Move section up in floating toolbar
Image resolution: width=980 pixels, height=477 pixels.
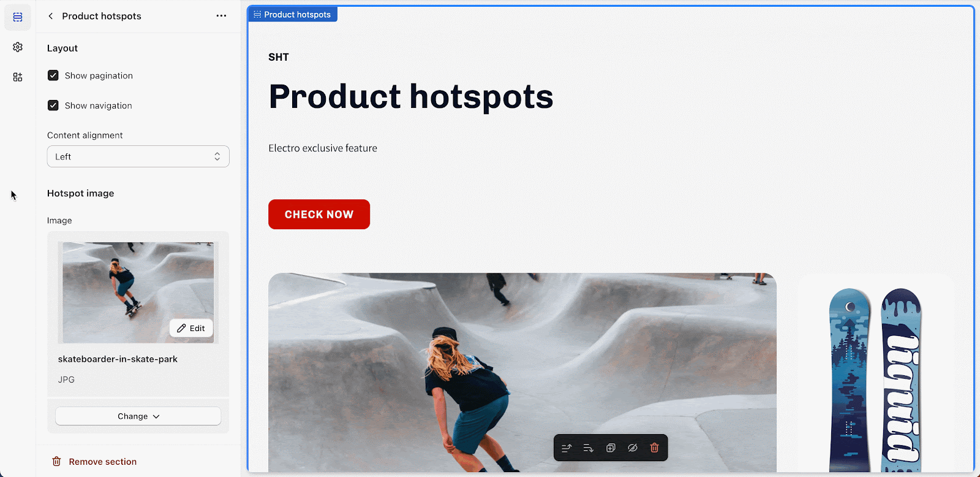click(x=567, y=448)
